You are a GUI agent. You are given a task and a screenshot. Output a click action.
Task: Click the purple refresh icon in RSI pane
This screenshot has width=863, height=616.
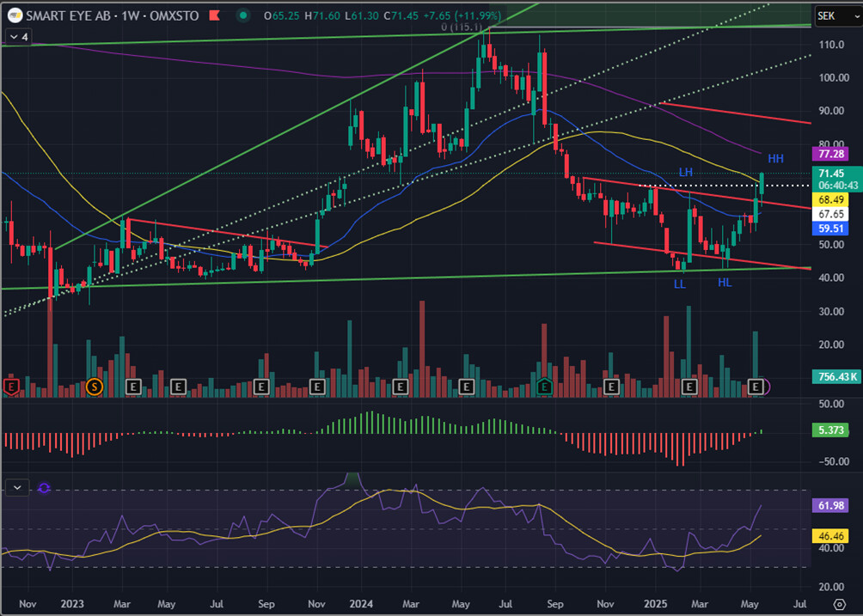(x=44, y=487)
